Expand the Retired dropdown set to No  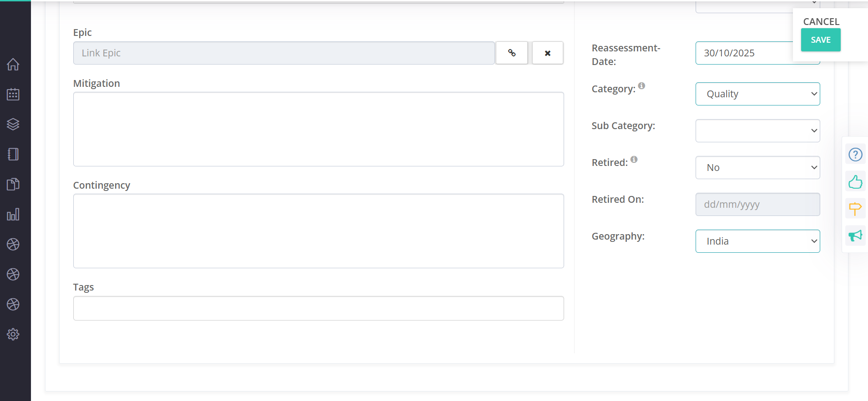[757, 168]
